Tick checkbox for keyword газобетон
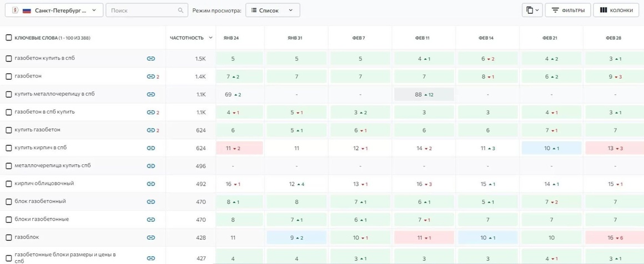 [9, 76]
